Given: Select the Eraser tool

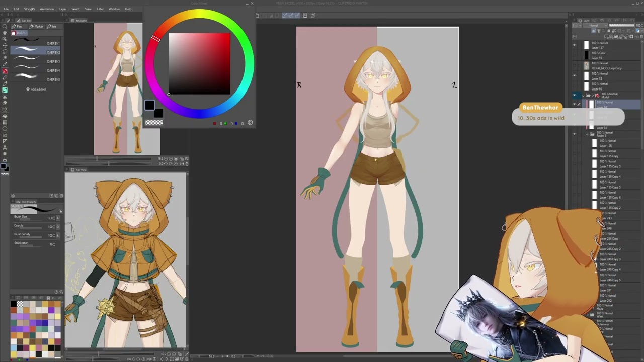Looking at the screenshot, I should tap(5, 103).
